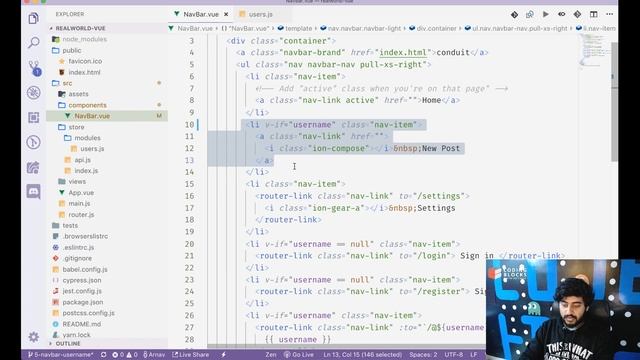Collapse the src folder

click(x=67, y=83)
